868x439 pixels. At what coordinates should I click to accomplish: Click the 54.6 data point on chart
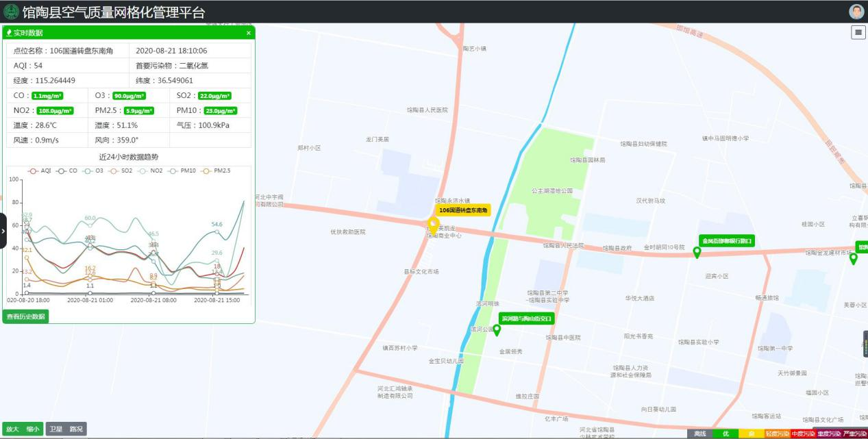pos(217,231)
